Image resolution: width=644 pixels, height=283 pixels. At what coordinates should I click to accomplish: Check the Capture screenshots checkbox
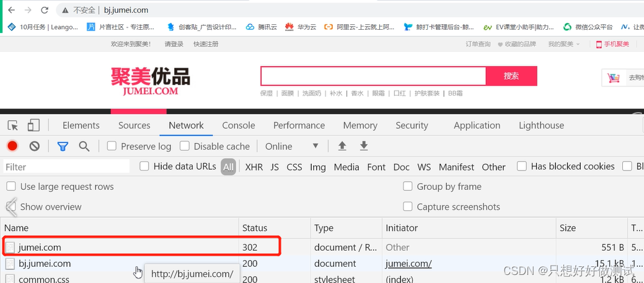407,207
